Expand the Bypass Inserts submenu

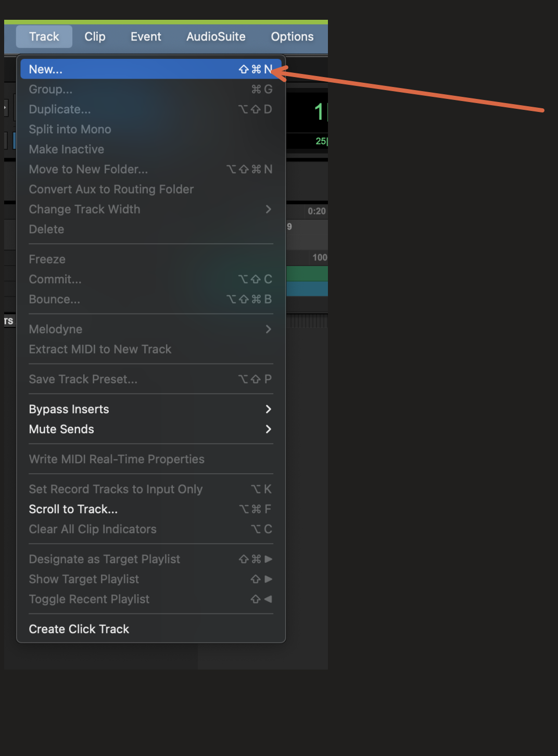[268, 409]
